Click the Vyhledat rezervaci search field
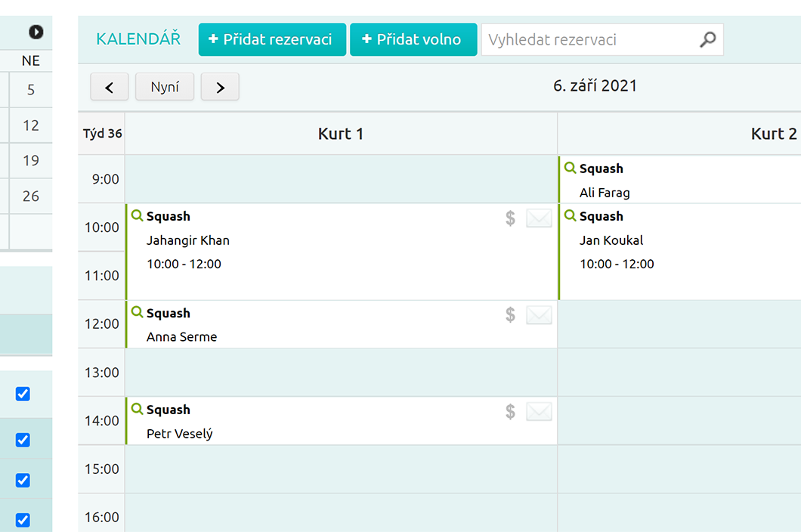The width and height of the screenshot is (801, 532). [589, 40]
